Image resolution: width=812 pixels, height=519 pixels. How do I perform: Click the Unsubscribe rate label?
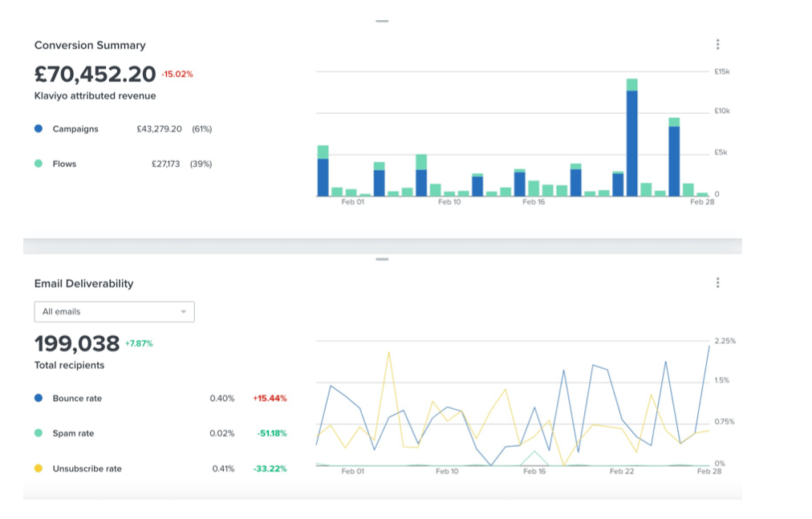87,468
